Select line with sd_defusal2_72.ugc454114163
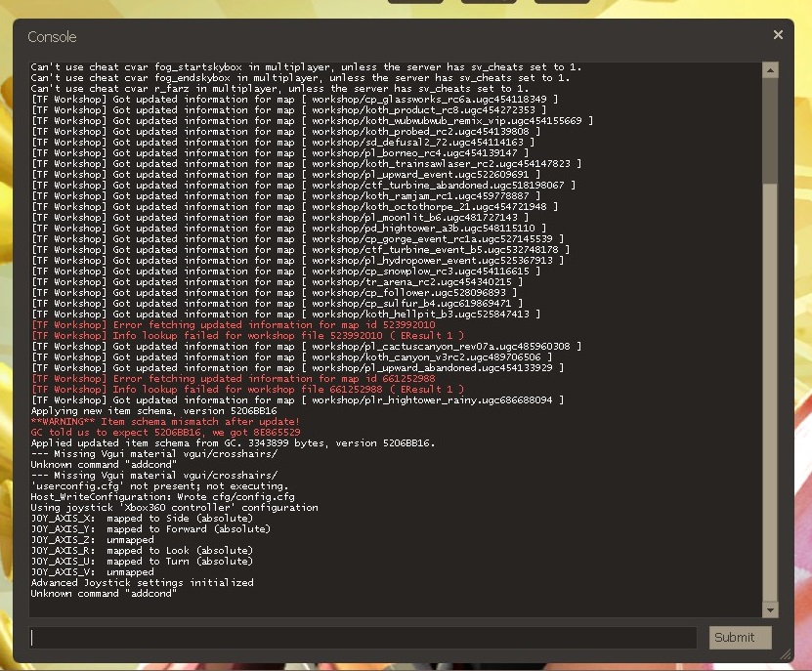 [282, 143]
